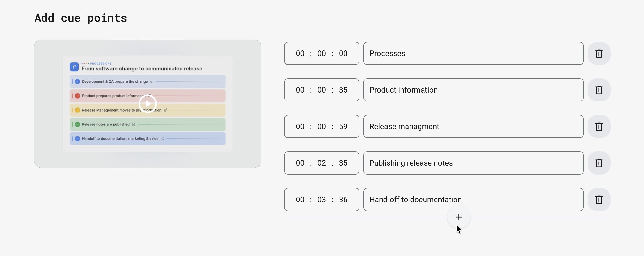Click "Development & QA prepare the change" in the video
The height and width of the screenshot is (256, 644).
tap(115, 81)
